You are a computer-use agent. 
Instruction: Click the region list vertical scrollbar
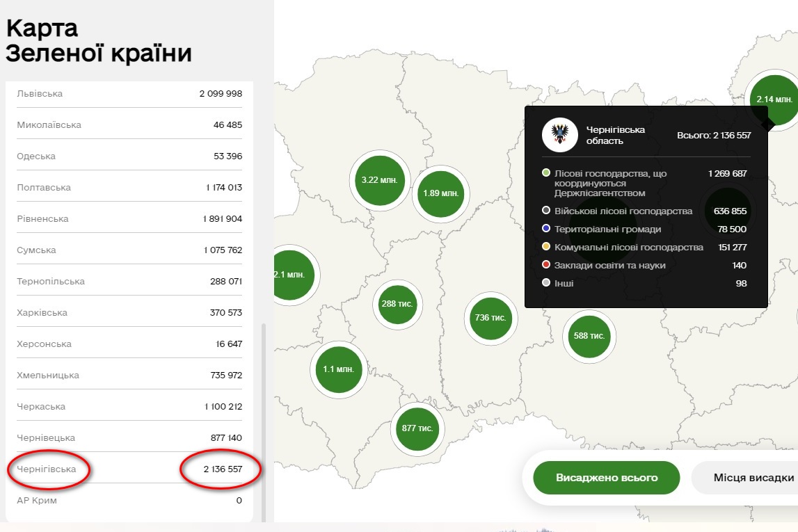[x=263, y=417]
